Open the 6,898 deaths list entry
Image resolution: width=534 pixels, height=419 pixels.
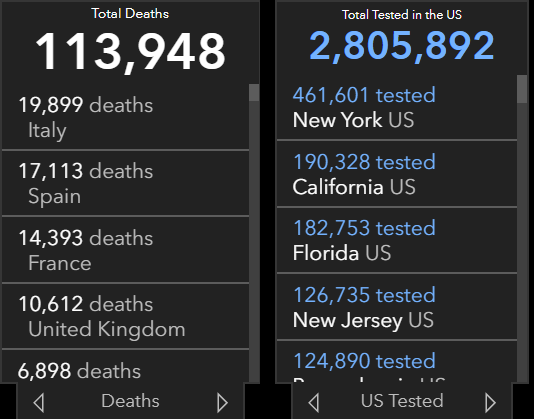pyautogui.click(x=125, y=366)
